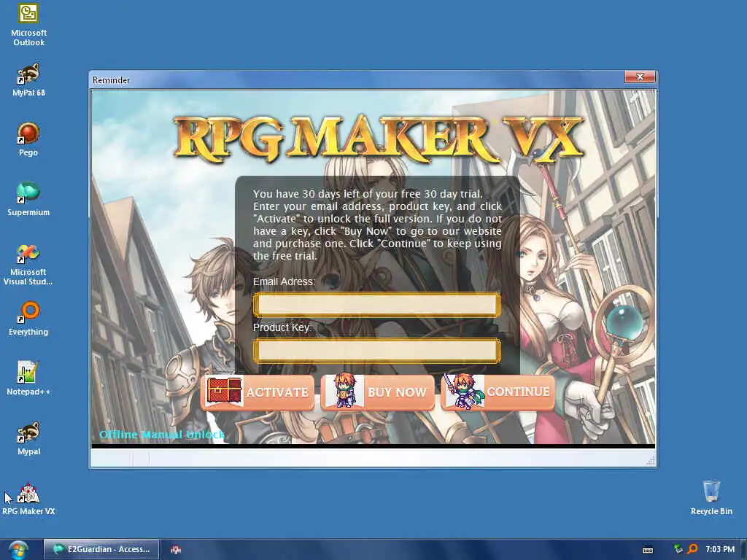Image resolution: width=747 pixels, height=560 pixels.
Task: Select the MyPal 68 desktop shortcut
Action: tap(28, 79)
